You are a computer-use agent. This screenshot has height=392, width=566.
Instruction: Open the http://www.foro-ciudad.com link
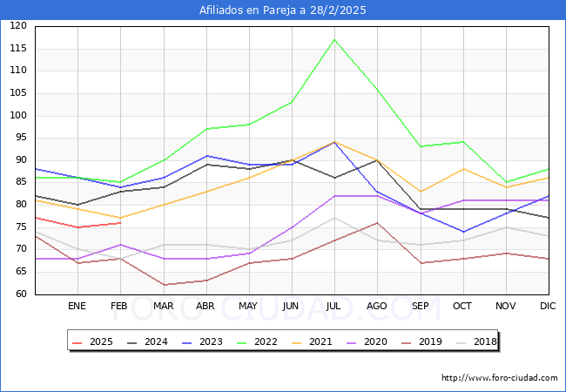point(500,378)
